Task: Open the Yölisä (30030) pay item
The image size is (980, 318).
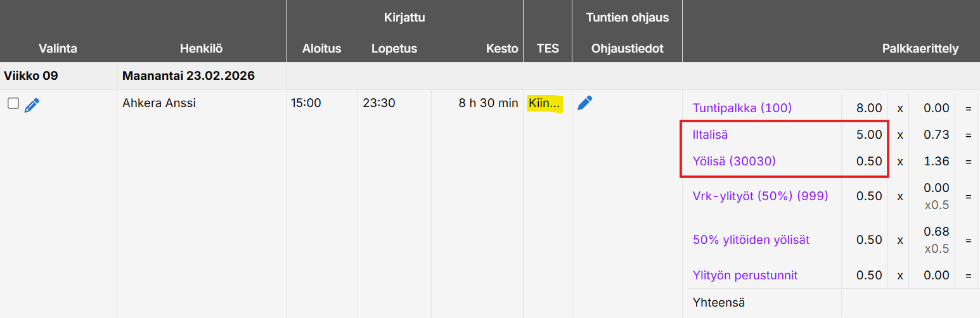Action: tap(734, 162)
